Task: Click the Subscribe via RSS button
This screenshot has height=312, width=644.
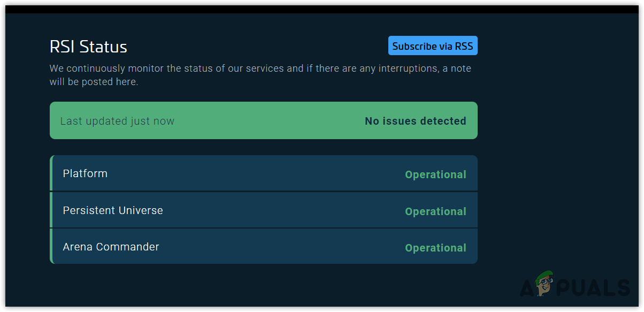Action: click(x=432, y=46)
